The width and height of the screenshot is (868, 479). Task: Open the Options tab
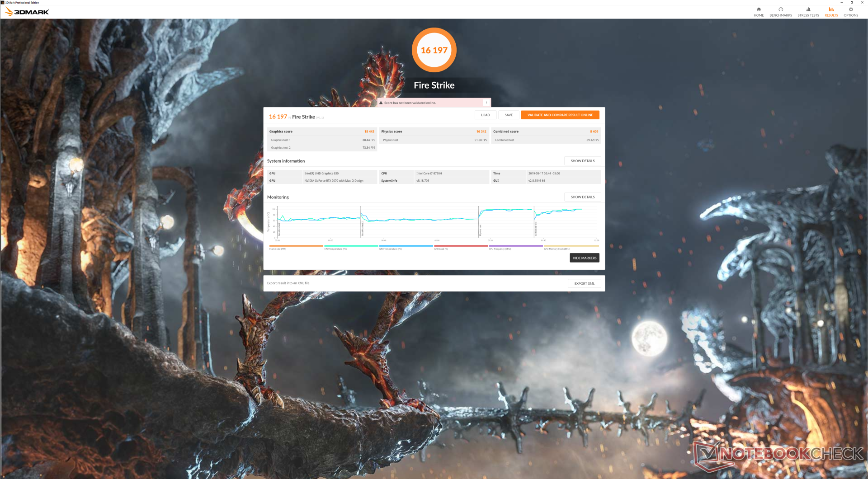pyautogui.click(x=851, y=12)
